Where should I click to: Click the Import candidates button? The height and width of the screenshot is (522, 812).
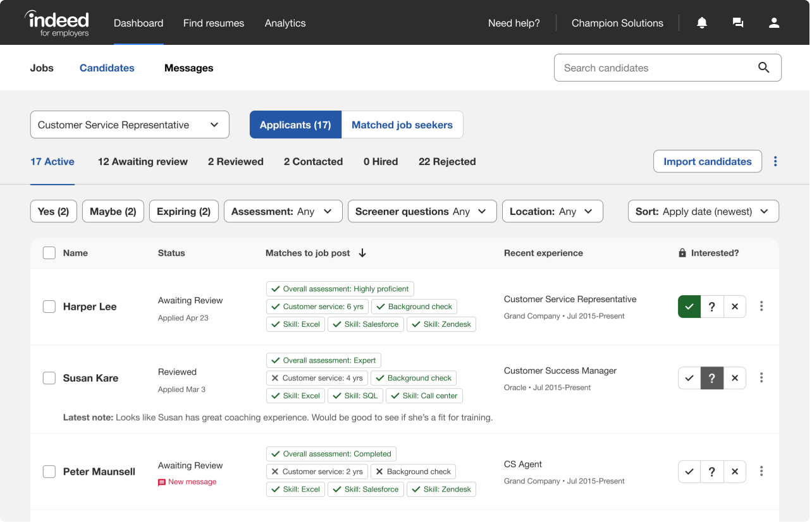tap(707, 161)
